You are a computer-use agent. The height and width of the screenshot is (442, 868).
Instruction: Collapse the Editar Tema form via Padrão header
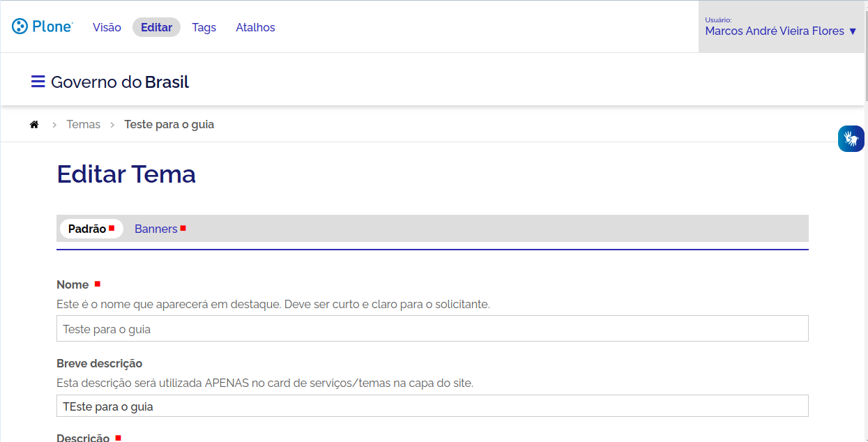(x=86, y=228)
